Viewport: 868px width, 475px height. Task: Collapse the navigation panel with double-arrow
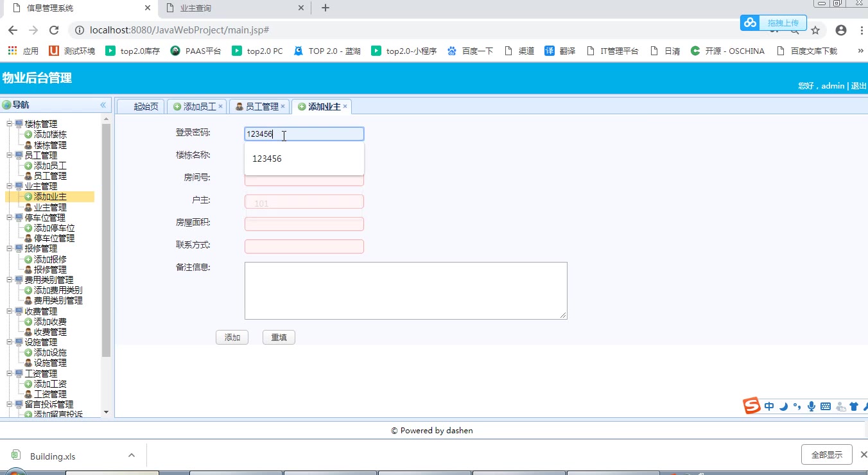103,105
